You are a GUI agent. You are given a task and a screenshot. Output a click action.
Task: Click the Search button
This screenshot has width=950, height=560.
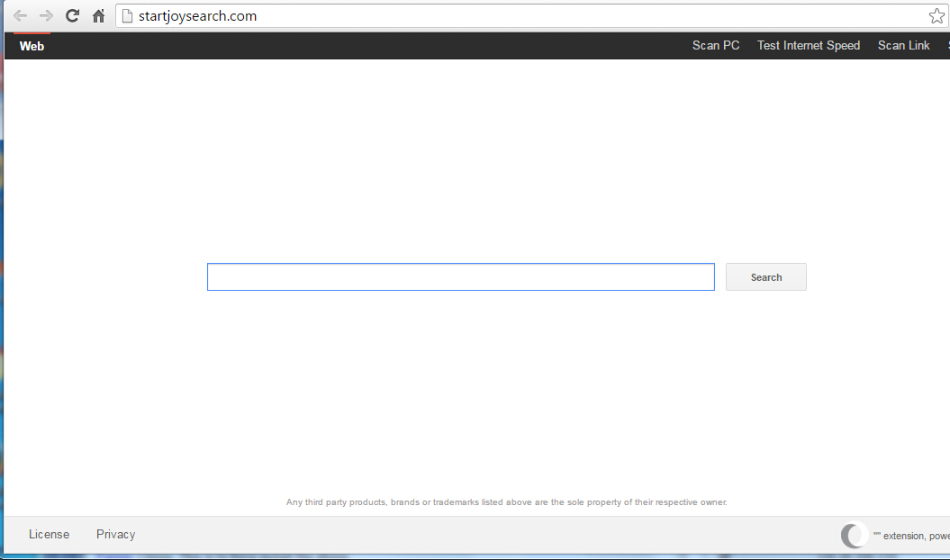click(x=765, y=277)
